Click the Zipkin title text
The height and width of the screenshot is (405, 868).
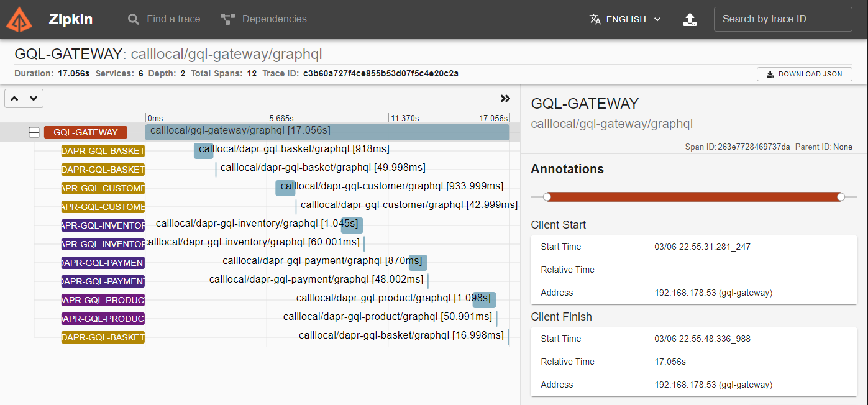(x=71, y=19)
